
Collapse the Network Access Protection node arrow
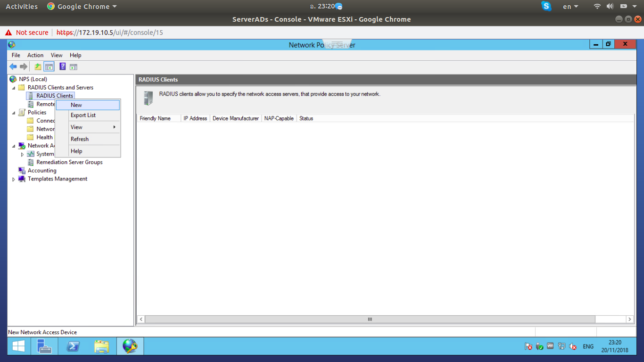point(14,146)
